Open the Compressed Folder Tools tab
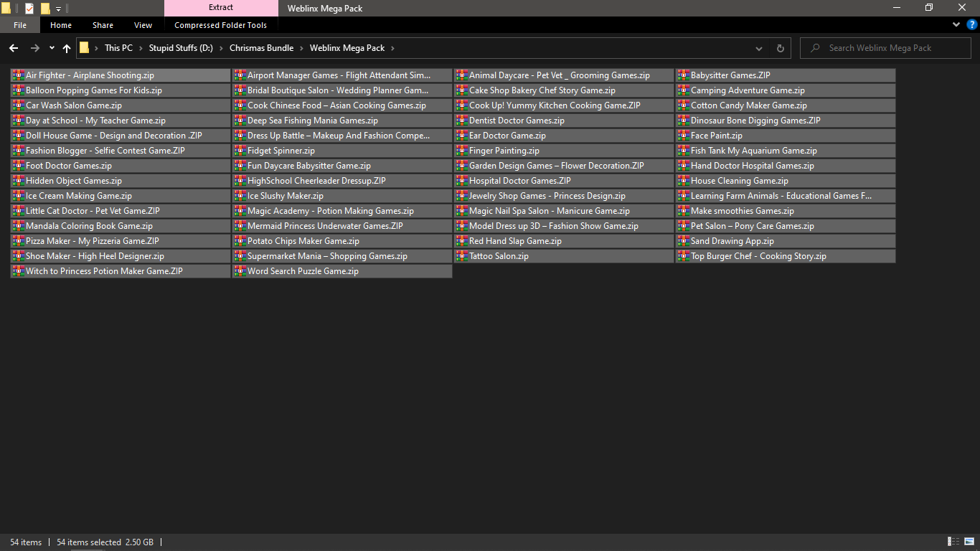The image size is (980, 551). (220, 25)
